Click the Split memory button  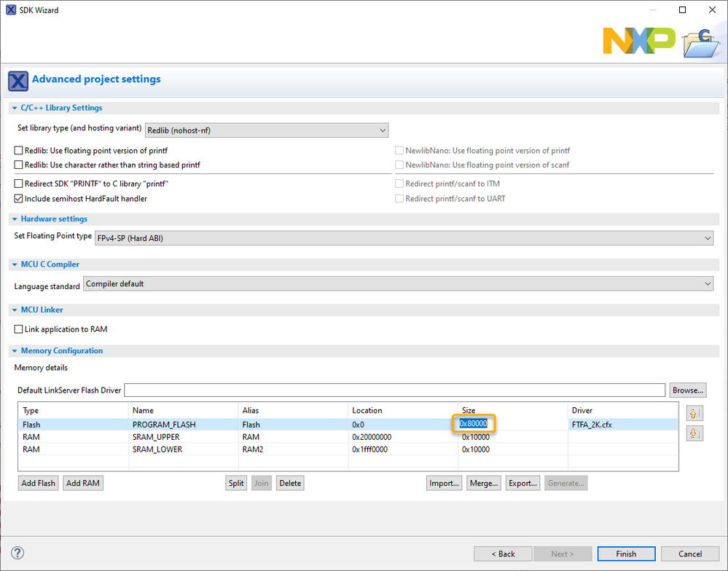[236, 483]
